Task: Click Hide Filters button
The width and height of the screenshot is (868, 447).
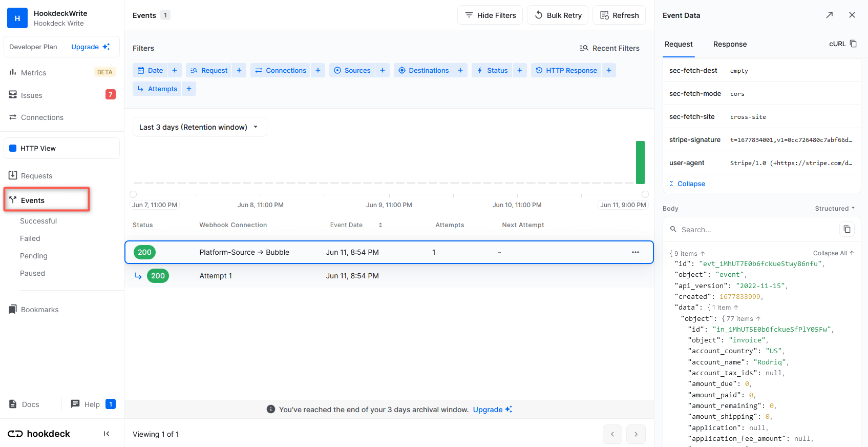Action: (x=490, y=15)
